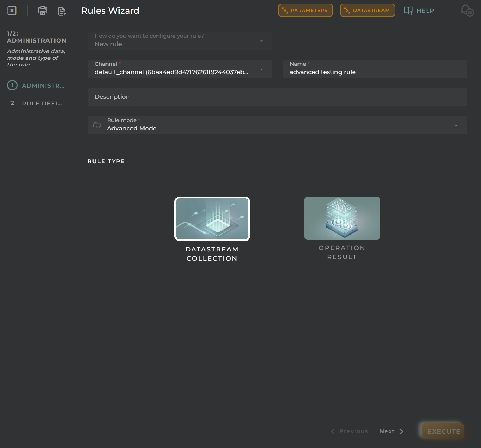Open the HELP guide
The height and width of the screenshot is (448, 481).
(419, 11)
